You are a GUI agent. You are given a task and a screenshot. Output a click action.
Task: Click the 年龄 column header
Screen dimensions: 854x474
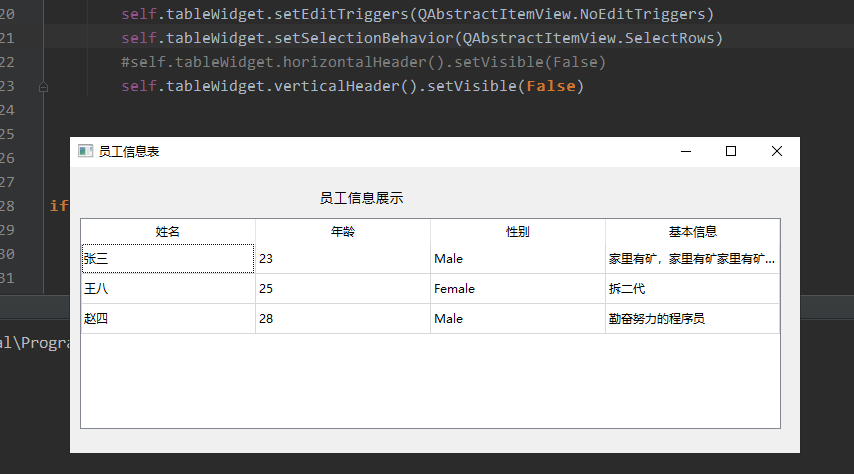[x=343, y=232]
